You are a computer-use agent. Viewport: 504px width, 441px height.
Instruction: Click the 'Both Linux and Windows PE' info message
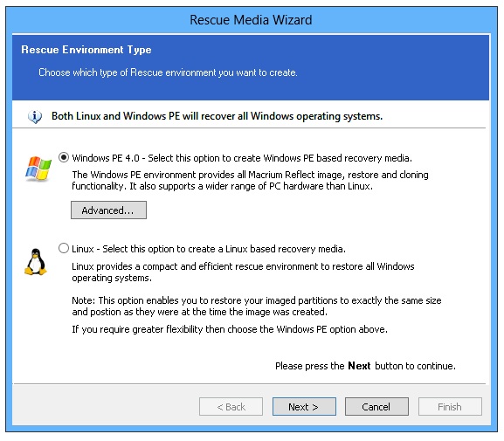pos(217,116)
